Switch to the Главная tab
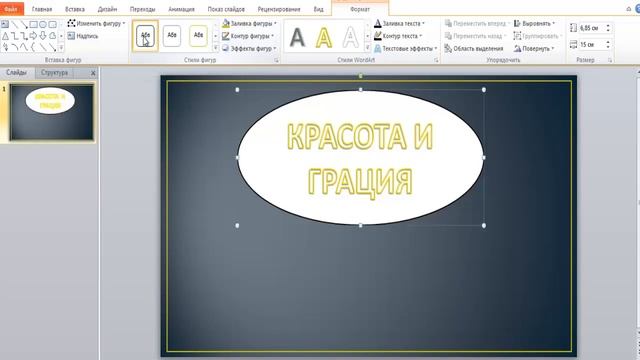Viewport: 640px width, 360px height. coord(42,9)
